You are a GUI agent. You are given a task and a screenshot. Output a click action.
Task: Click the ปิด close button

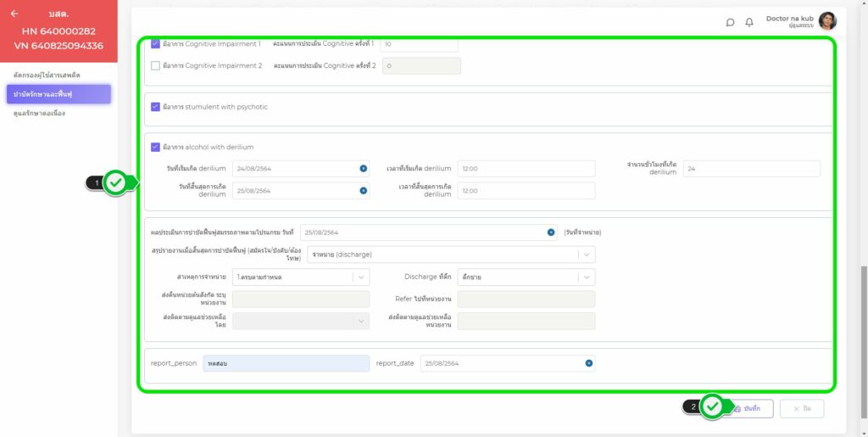click(x=801, y=408)
